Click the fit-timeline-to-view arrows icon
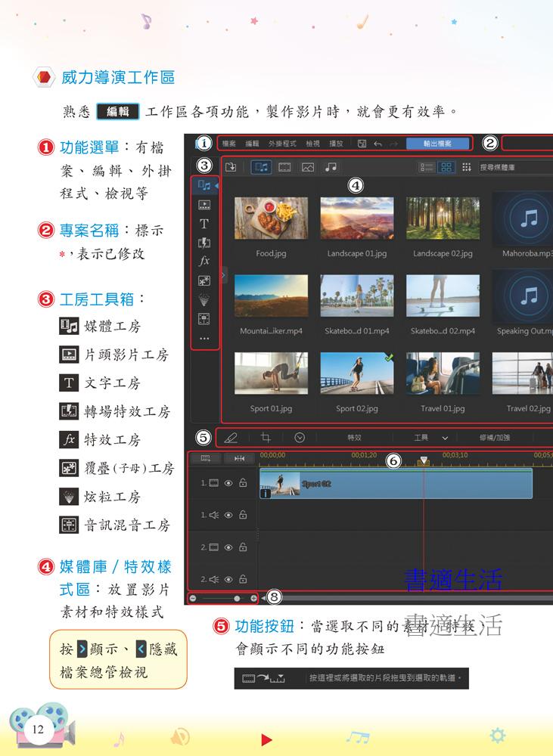This screenshot has height=756, width=553. coord(239,458)
